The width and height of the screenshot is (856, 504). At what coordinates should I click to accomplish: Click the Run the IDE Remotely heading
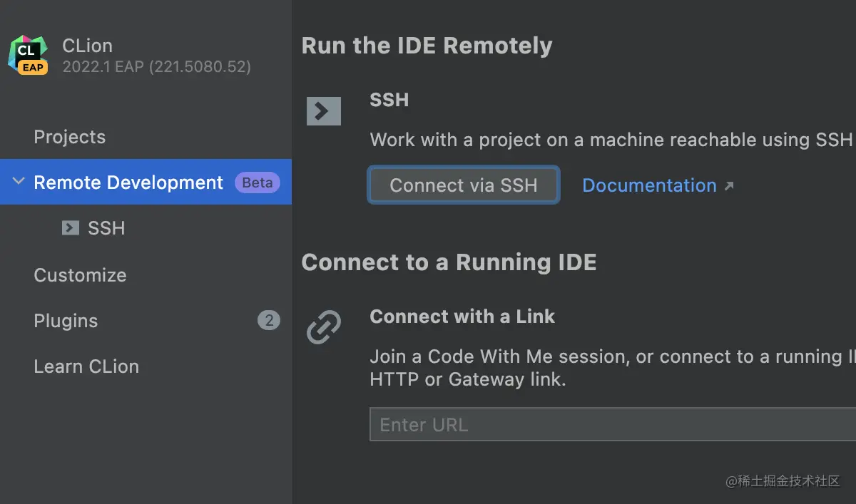(427, 46)
